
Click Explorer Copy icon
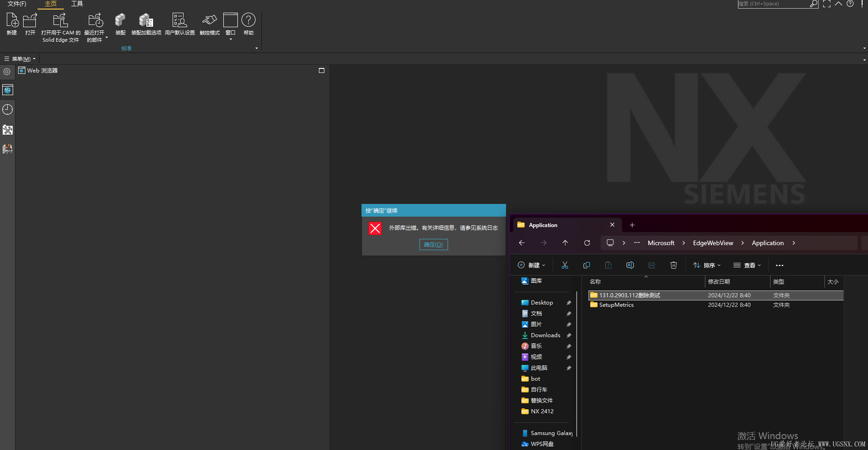coord(587,265)
